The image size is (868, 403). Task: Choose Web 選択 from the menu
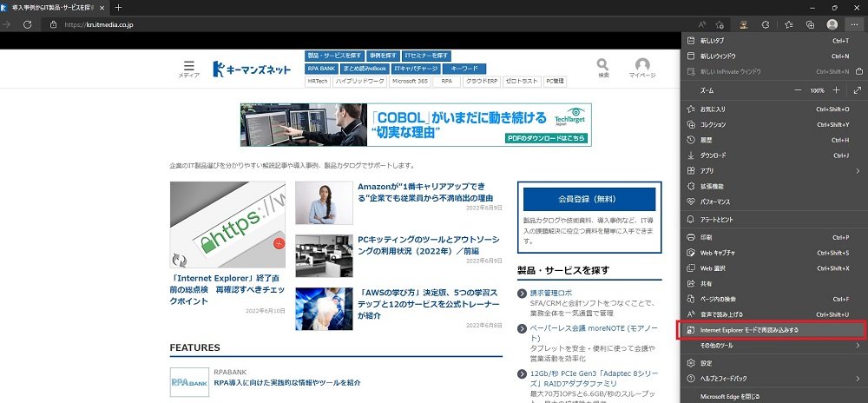click(x=774, y=268)
